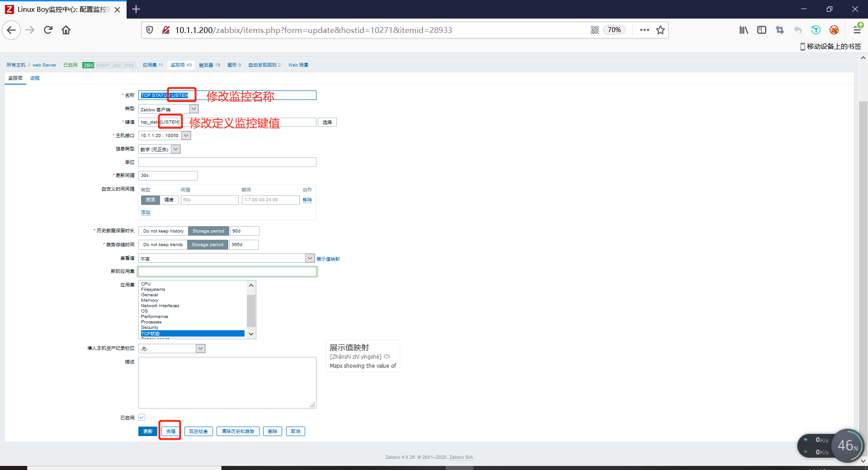868x470 pixels.
Task: Open the Firefox Library icon
Action: (x=744, y=30)
